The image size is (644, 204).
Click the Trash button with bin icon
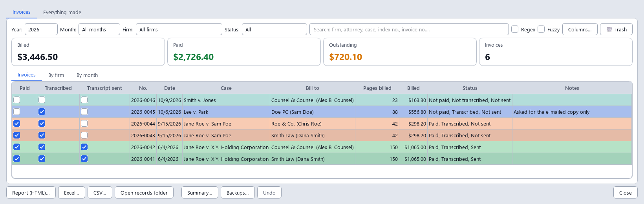[x=616, y=29]
